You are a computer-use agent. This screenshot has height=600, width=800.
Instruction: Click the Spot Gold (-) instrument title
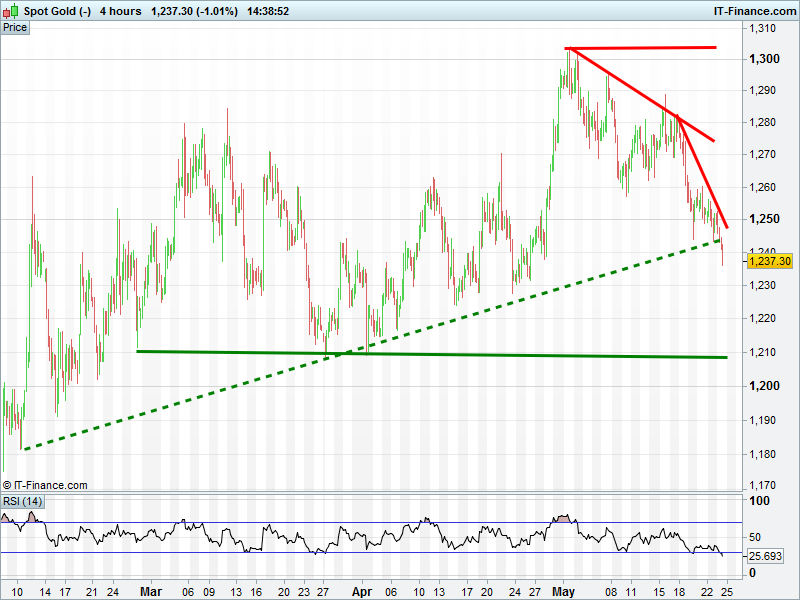[x=57, y=11]
